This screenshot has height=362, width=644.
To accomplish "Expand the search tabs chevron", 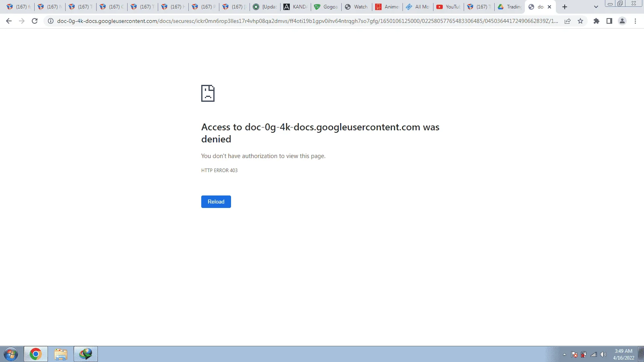I will click(x=596, y=7).
